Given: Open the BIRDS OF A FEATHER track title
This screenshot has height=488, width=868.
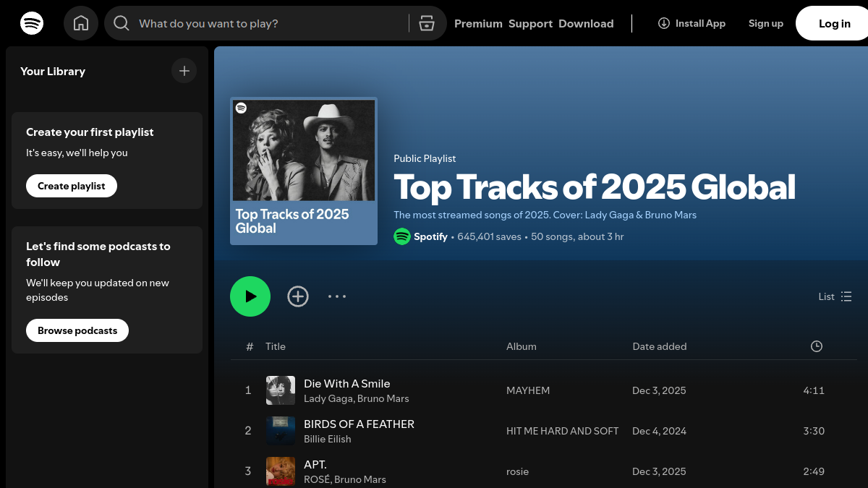Looking at the screenshot, I should click(x=359, y=424).
